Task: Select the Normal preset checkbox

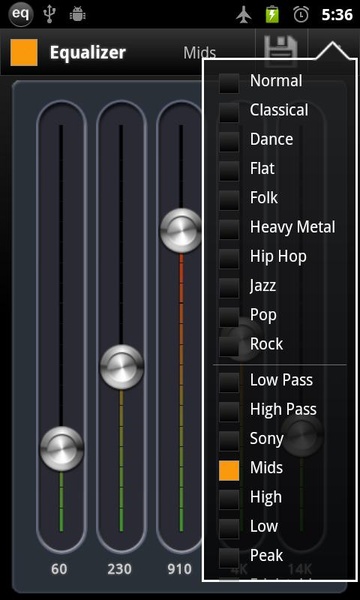Action: (x=229, y=83)
